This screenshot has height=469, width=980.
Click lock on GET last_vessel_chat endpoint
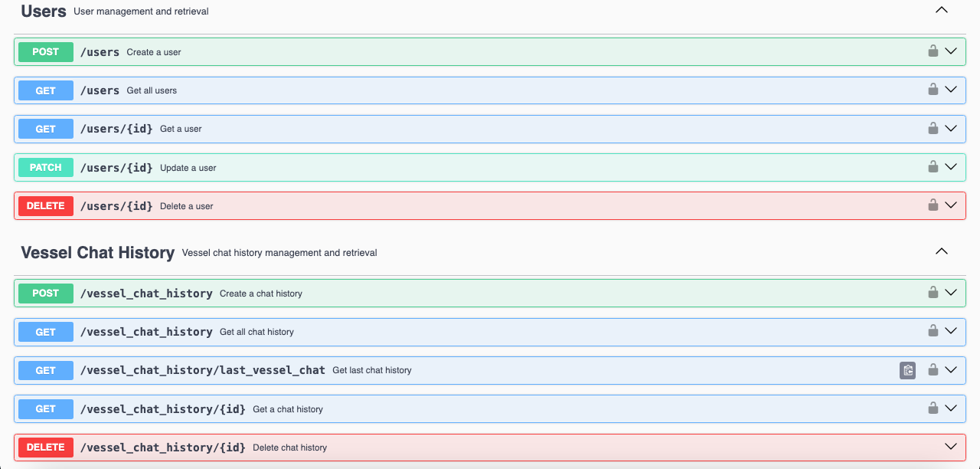coord(933,370)
